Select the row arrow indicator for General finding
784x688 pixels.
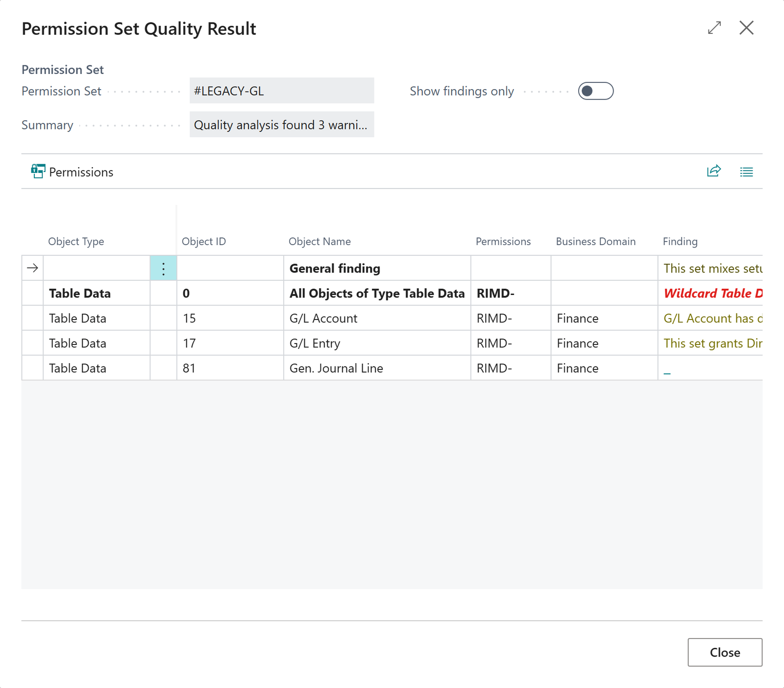[32, 268]
